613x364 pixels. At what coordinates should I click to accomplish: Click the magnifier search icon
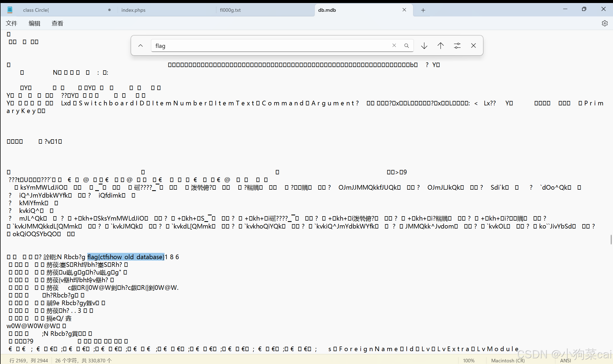407,46
